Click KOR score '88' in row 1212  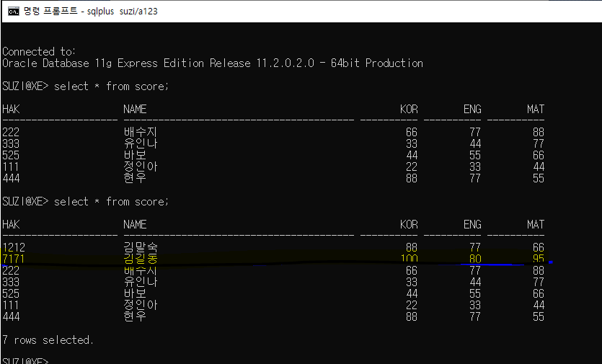pyautogui.click(x=412, y=248)
